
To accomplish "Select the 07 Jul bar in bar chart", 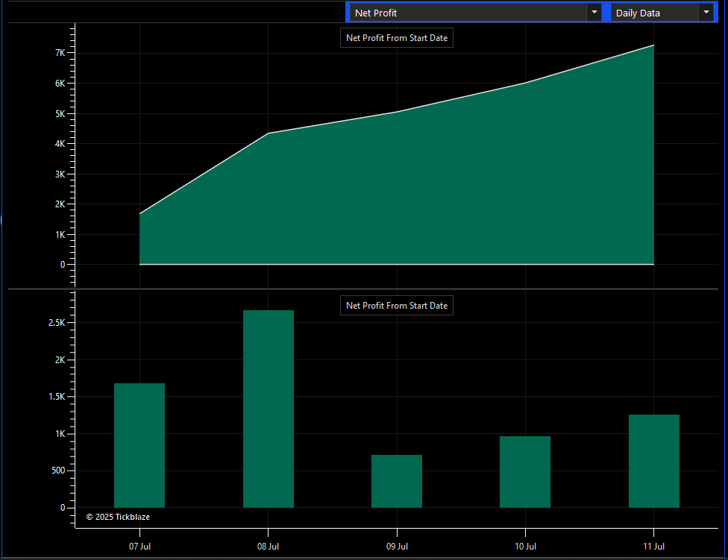I will pyautogui.click(x=139, y=445).
